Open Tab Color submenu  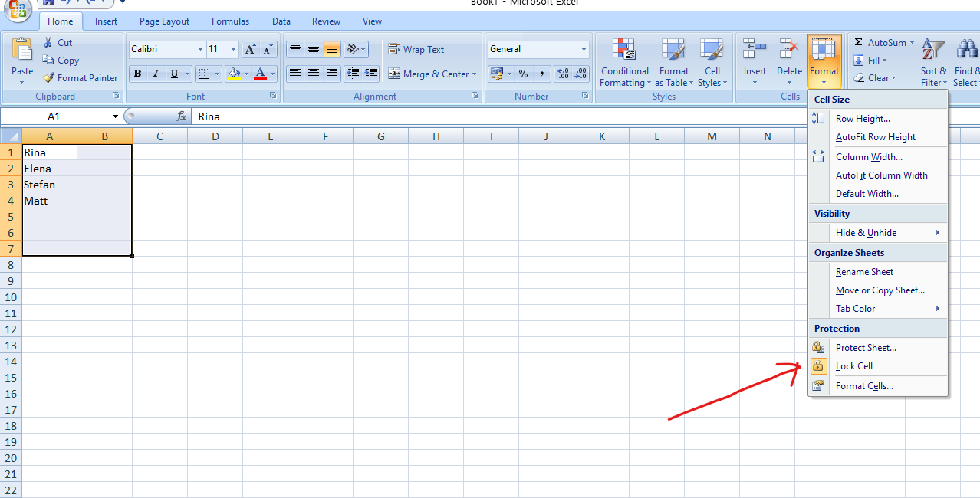tap(879, 309)
